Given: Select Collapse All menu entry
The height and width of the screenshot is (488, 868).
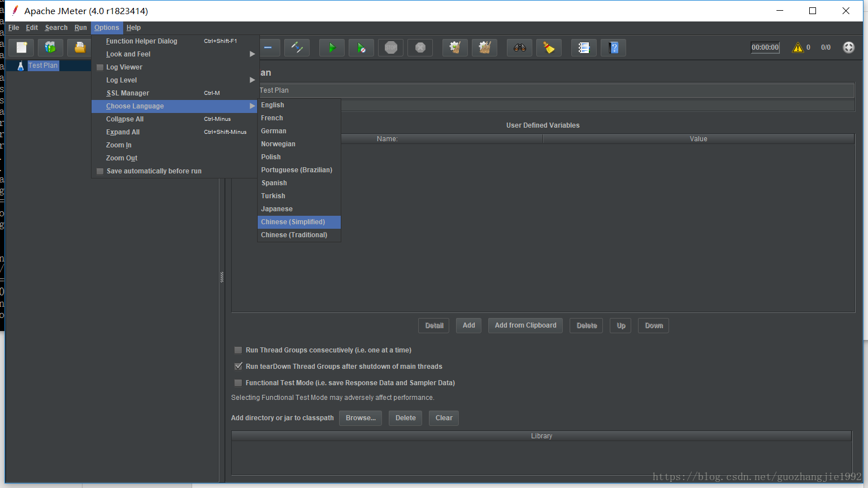Looking at the screenshot, I should click(175, 119).
